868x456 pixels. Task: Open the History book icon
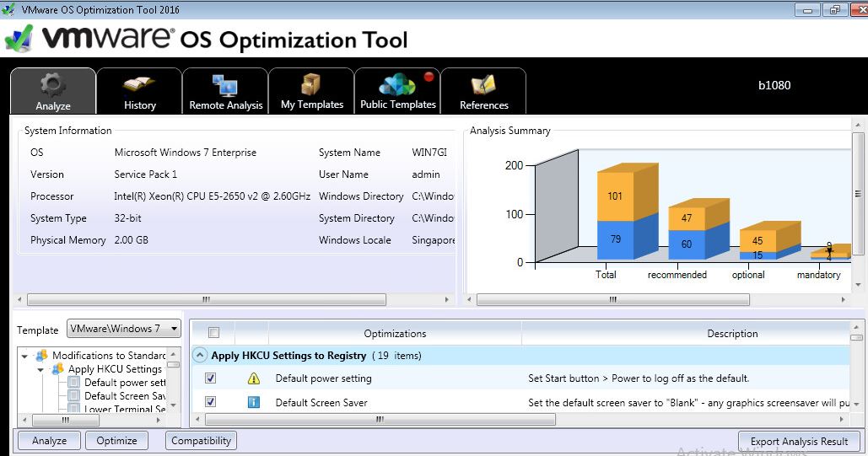click(139, 85)
